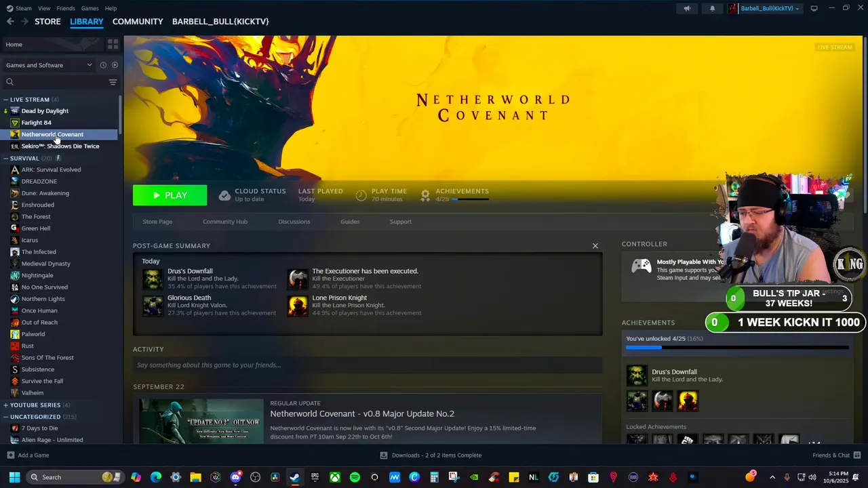Screen dimensions: 868x488
Task: Open the Windows Start button
Action: pos(14,477)
